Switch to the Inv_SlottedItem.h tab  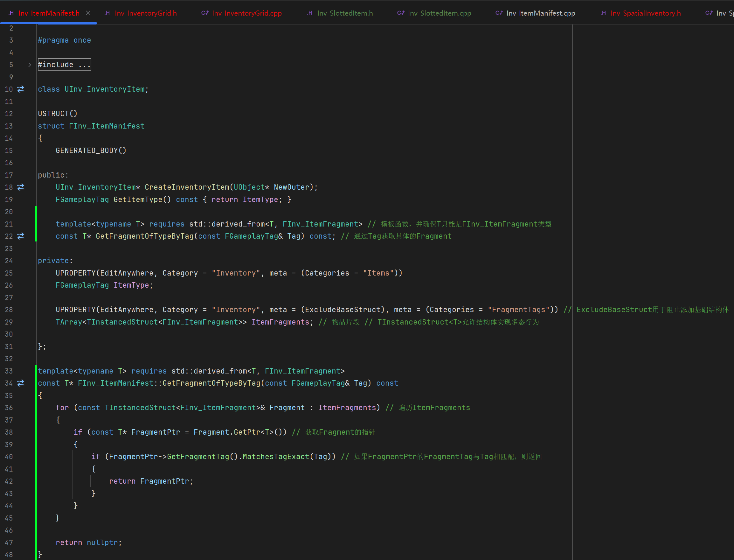tap(345, 13)
